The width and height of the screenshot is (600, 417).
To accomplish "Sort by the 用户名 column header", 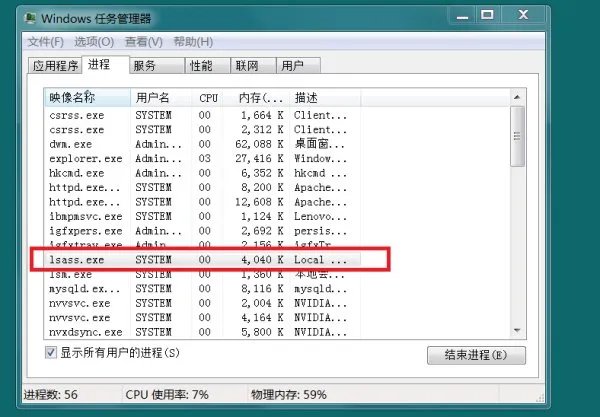I will click(x=161, y=98).
